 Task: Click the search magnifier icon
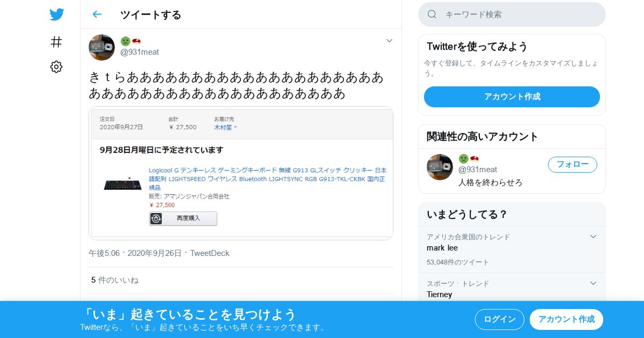point(432,14)
